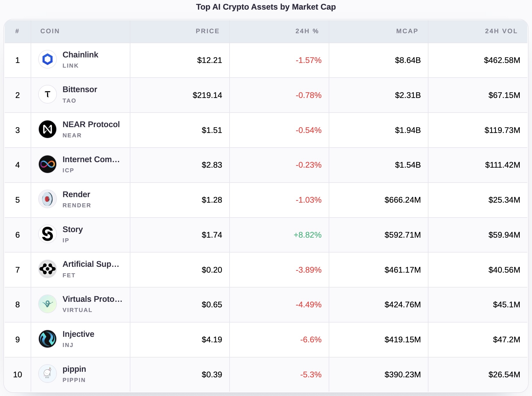Image resolution: width=532 pixels, height=396 pixels.
Task: Click the # rank column header
Action: (17, 31)
